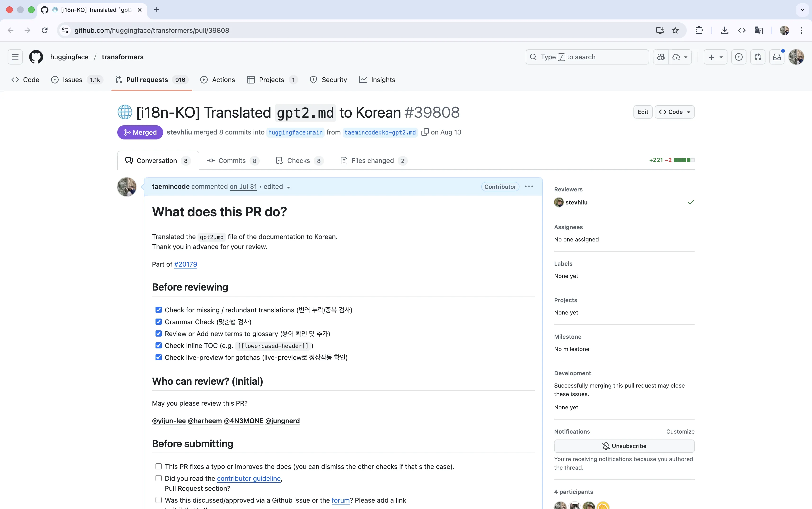
Task: Open the GitHub home via octocat logo
Action: pos(36,56)
